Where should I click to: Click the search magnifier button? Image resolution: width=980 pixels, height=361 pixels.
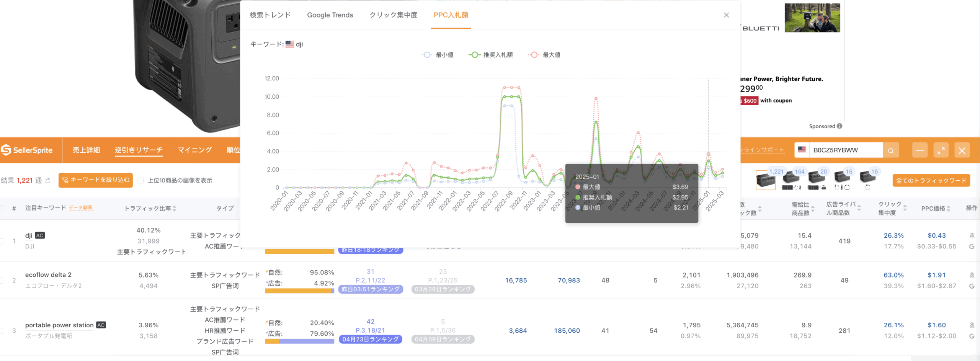coord(891,150)
